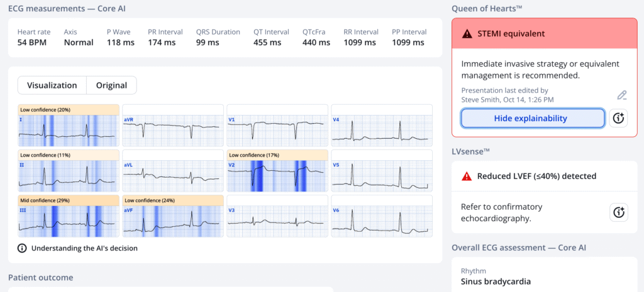Click STEMI equivalent warning triangle icon
Screen dimensions: 644x292
[x=466, y=34]
